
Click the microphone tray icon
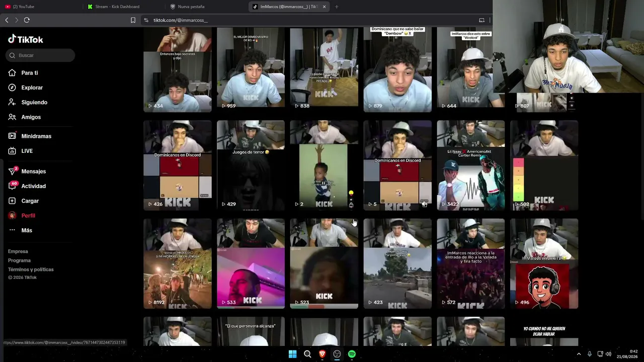point(590,354)
